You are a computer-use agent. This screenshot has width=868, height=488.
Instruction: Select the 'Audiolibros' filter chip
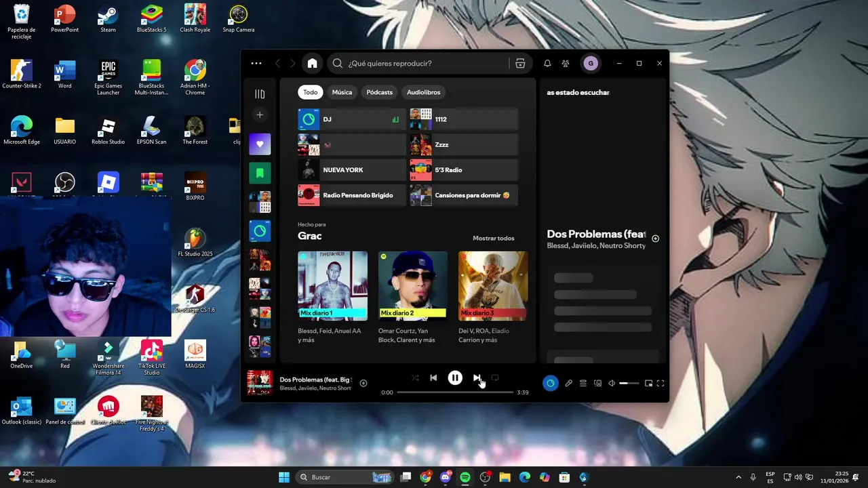(423, 92)
